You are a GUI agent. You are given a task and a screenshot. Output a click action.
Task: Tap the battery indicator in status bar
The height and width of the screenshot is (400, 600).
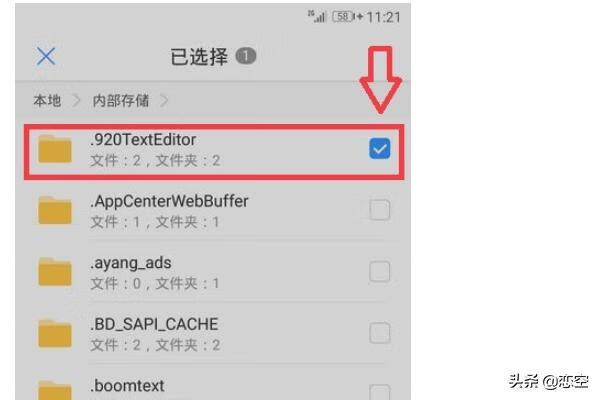(x=343, y=17)
